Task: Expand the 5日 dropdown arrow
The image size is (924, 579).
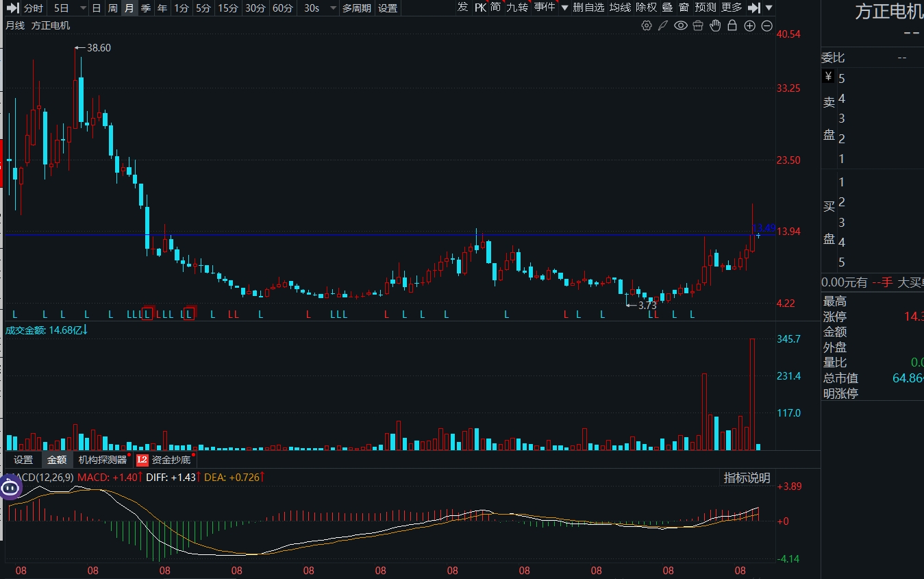Action: [x=83, y=8]
